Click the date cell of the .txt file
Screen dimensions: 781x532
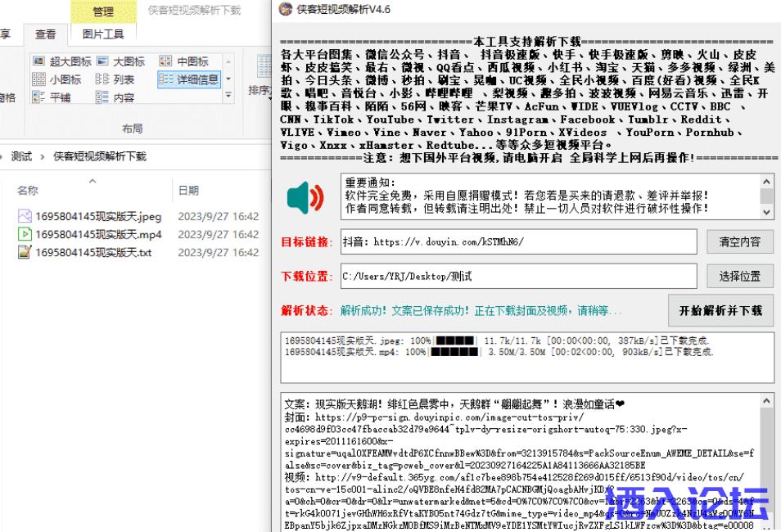(218, 253)
